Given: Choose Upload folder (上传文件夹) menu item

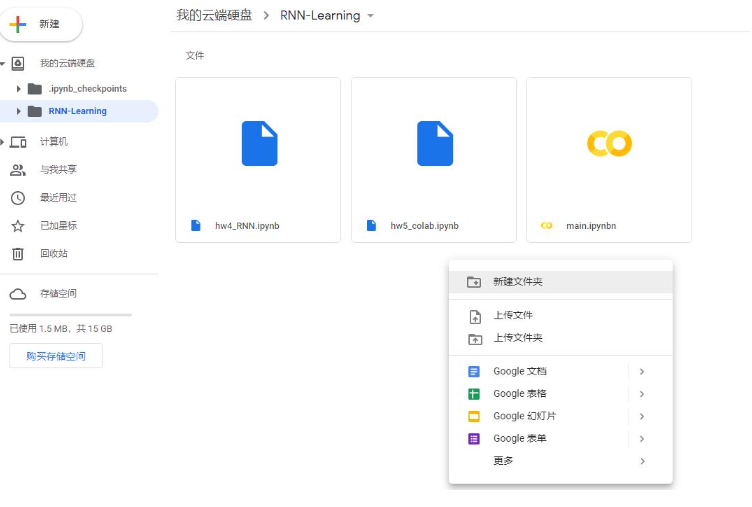Looking at the screenshot, I should click(x=561, y=338).
